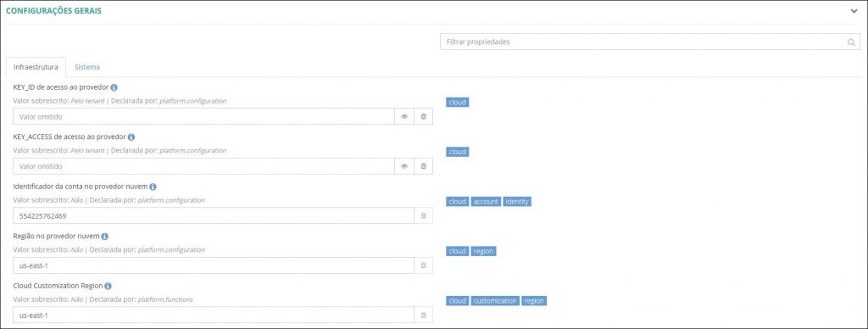Click info icon next to Região no provedor

(104, 236)
